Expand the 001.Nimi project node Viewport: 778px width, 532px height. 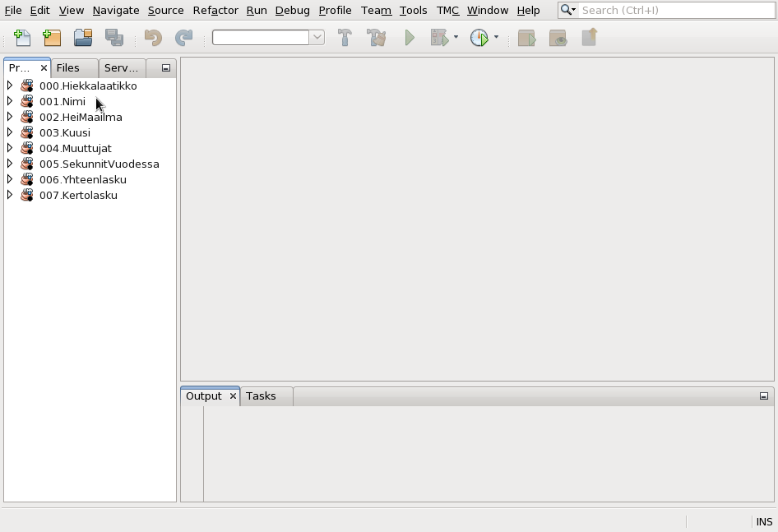point(10,101)
